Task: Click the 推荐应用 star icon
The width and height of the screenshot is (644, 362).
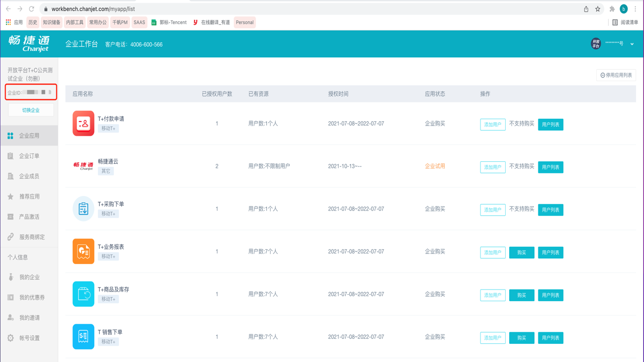Action: pos(11,197)
